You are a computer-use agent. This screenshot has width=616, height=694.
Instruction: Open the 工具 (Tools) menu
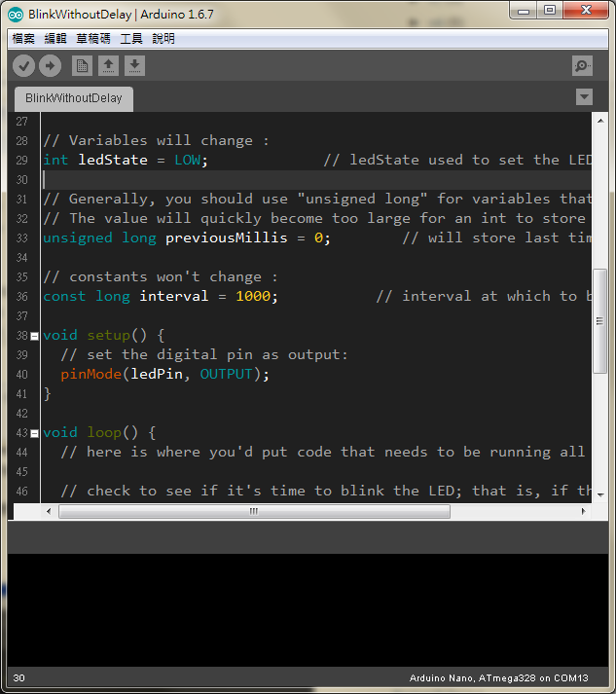(131, 39)
